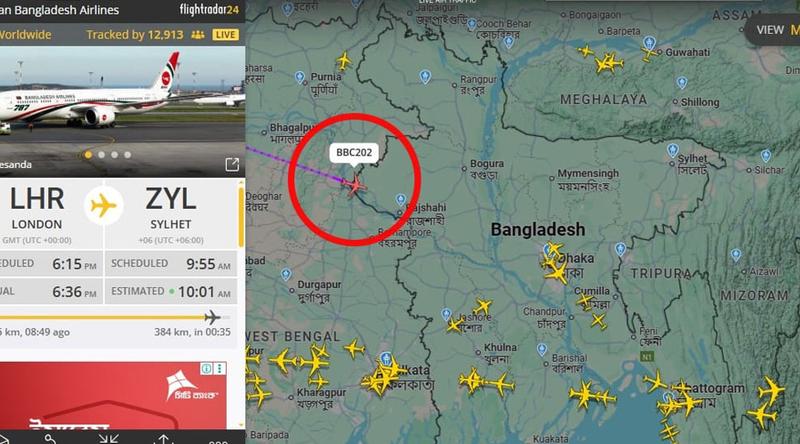Select the airport pin near Rajshahi
800x444 pixels.
[401, 200]
